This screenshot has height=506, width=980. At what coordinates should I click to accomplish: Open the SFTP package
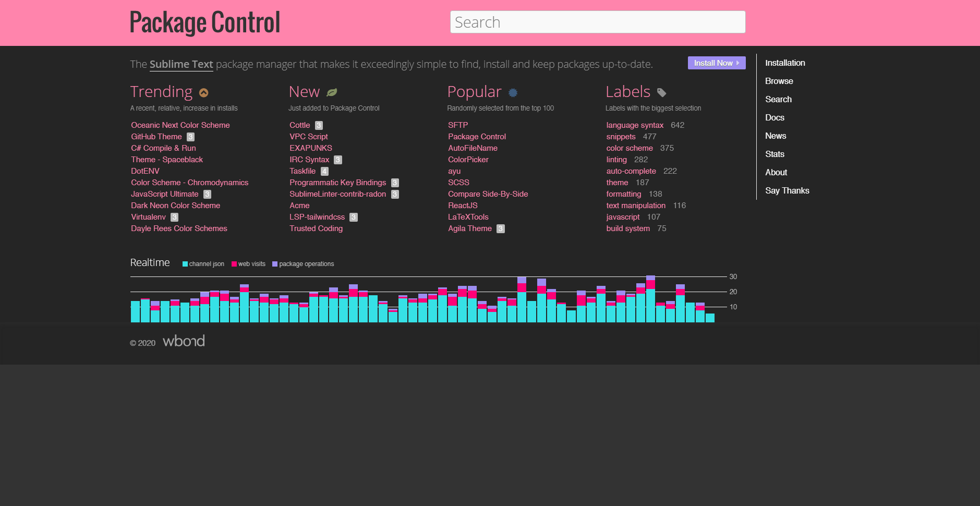(458, 125)
